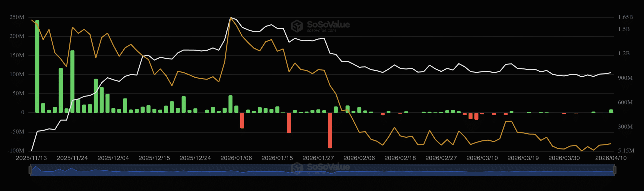Click the '-100M' left axis label
The image size is (644, 191).
(16, 151)
